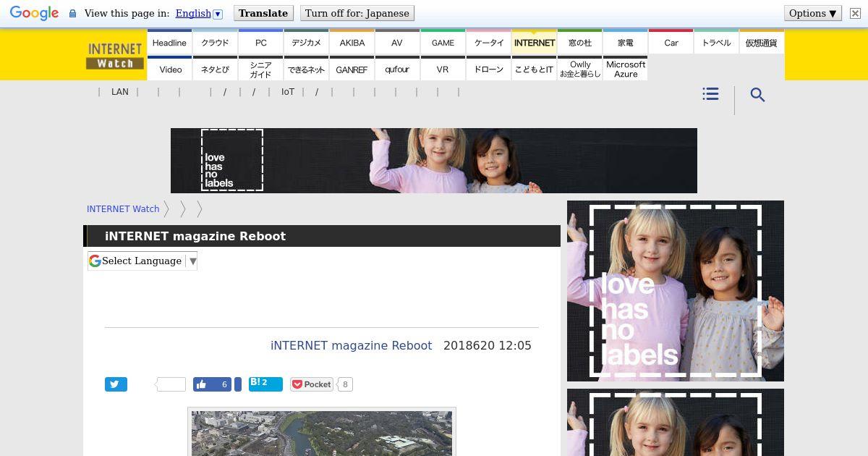Open the VR tab
Viewport: 868px width, 456px height.
(x=443, y=69)
